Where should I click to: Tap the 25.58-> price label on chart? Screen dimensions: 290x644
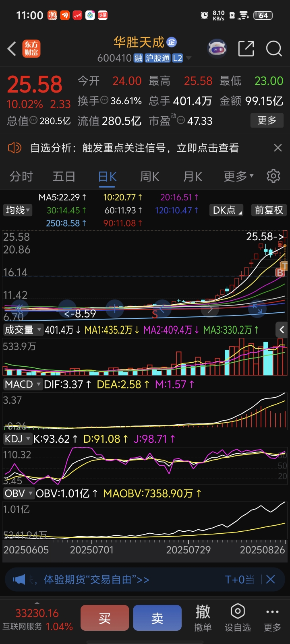tap(265, 236)
